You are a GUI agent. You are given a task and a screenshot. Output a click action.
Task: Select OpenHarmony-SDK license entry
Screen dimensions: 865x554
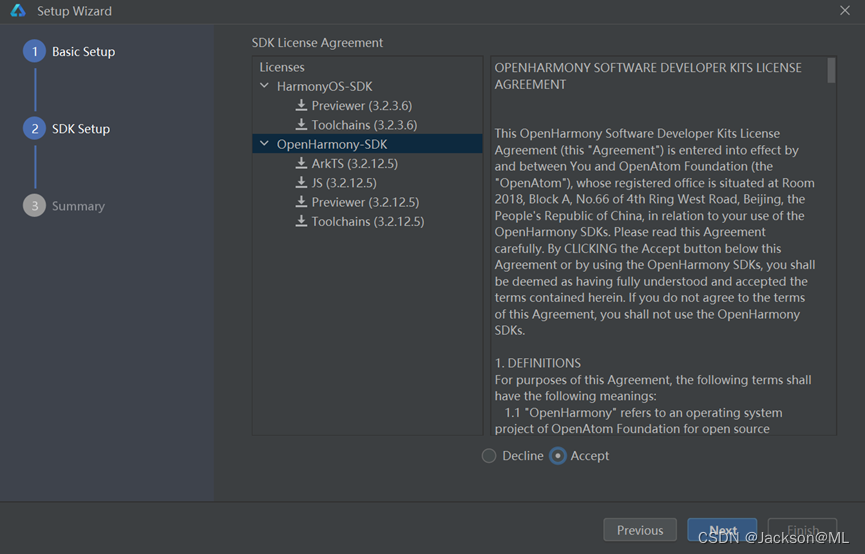pos(332,144)
